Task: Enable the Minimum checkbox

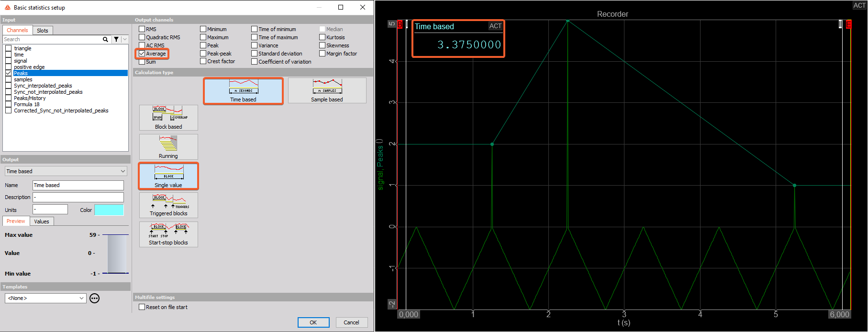Action: 203,29
